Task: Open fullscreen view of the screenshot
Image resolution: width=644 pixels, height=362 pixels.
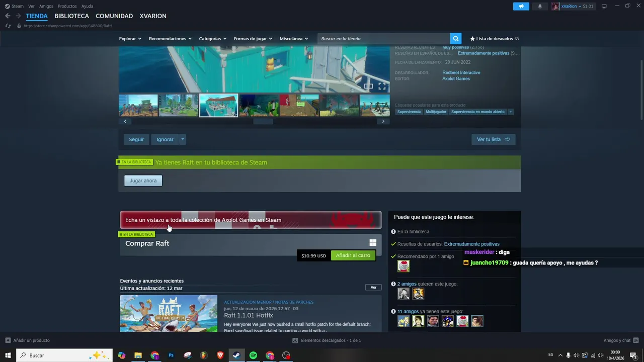Action: pos(382,86)
